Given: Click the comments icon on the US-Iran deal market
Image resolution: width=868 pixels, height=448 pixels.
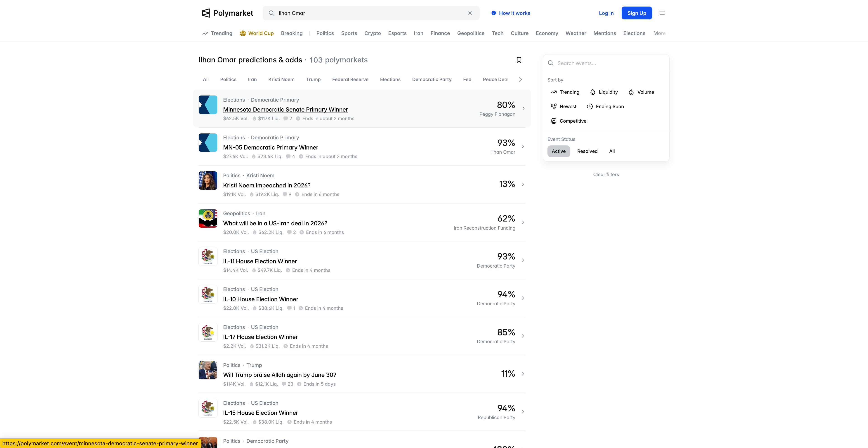Looking at the screenshot, I should point(289,233).
